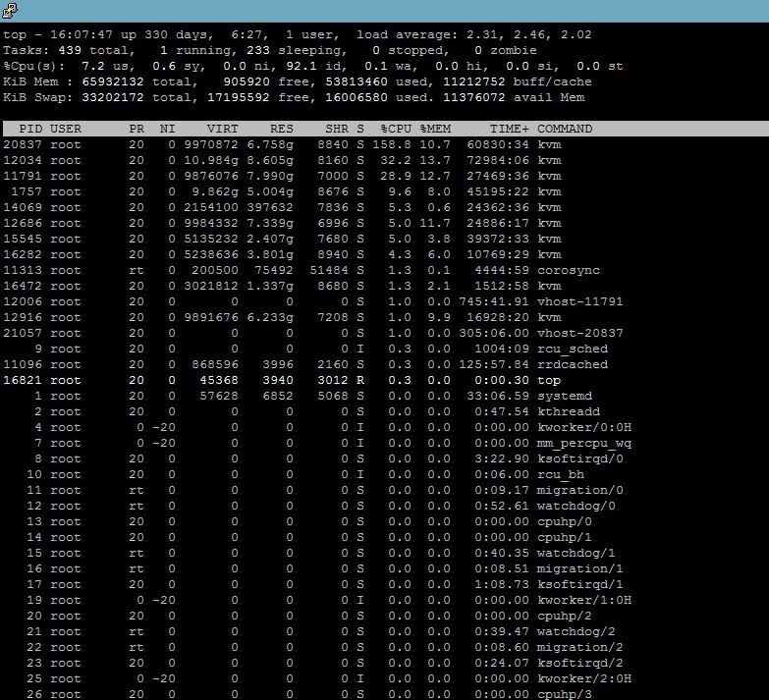Click PID 11791 in the list
The height and width of the screenshot is (700, 769).
pos(23,176)
